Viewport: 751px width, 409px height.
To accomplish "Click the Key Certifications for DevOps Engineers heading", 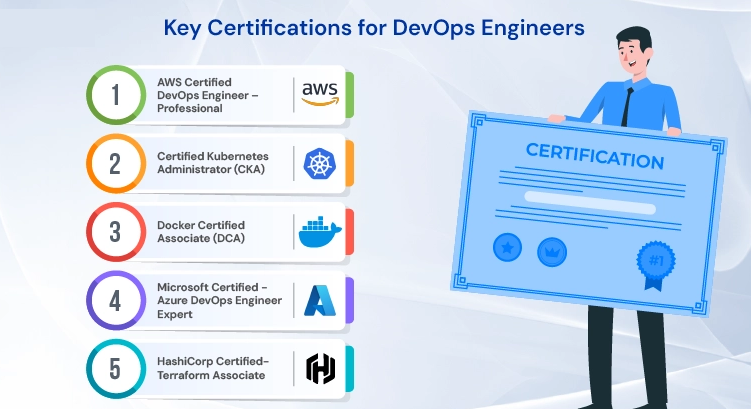I will [x=374, y=28].
